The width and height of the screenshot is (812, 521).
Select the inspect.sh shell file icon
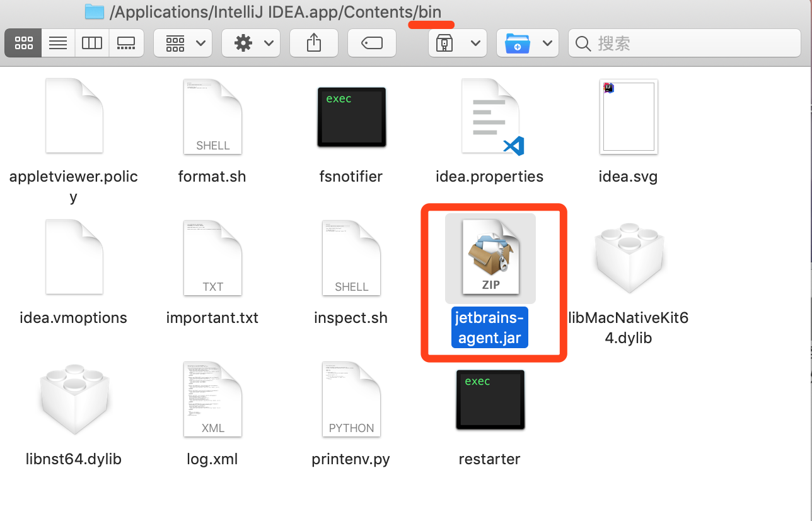point(351,257)
